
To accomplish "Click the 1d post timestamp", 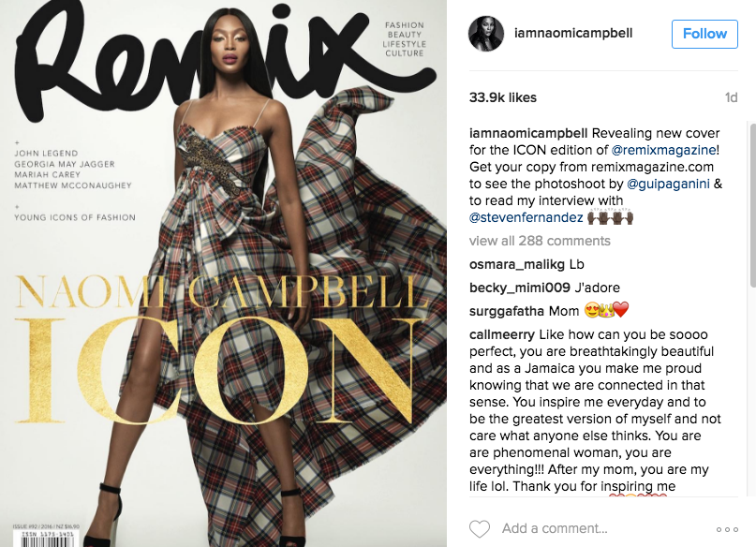I will [731, 97].
